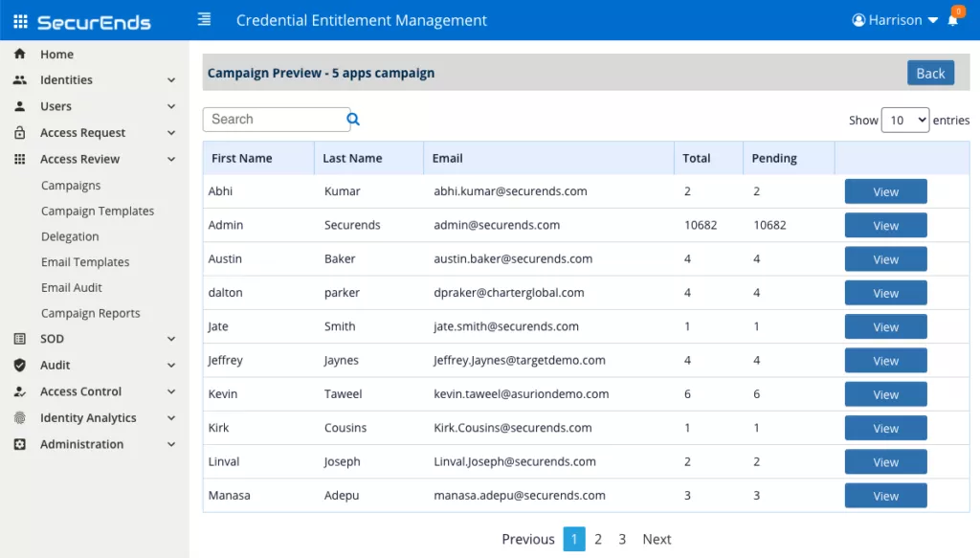Screen dimensions: 980x558
Task: Click the Identity Analytics fingerprint icon
Action: [x=20, y=418]
